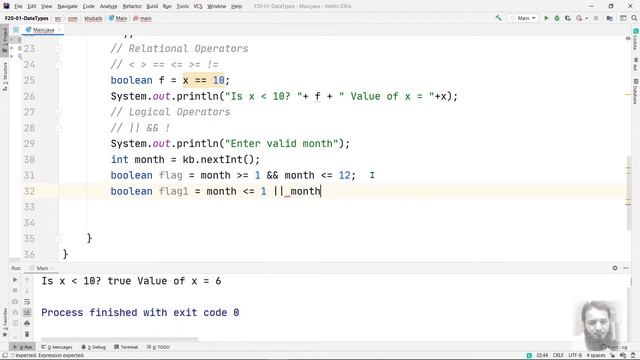The height and width of the screenshot is (360, 640).
Task: Open the Tools menu
Action: (182, 6)
